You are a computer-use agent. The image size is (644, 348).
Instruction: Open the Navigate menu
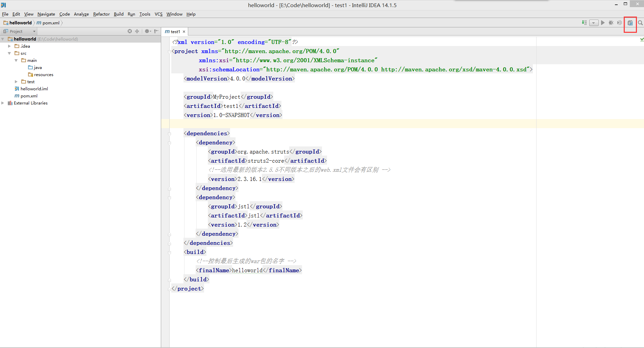(46, 14)
